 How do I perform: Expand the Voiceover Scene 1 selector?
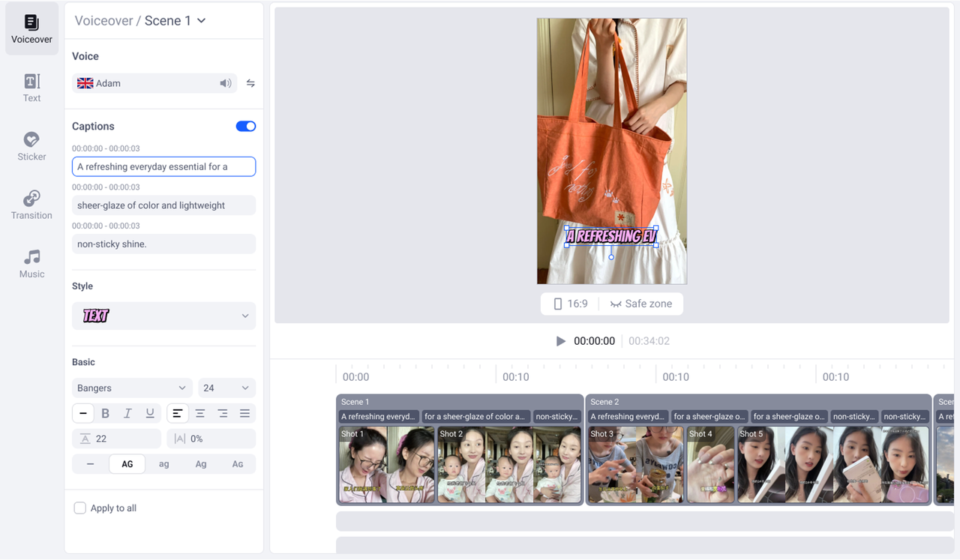pos(200,20)
